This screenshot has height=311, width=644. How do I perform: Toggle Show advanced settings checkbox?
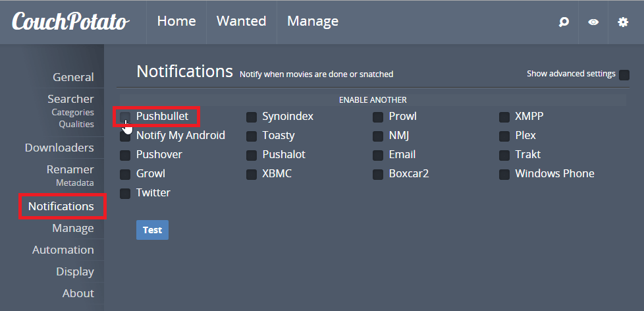[624, 74]
